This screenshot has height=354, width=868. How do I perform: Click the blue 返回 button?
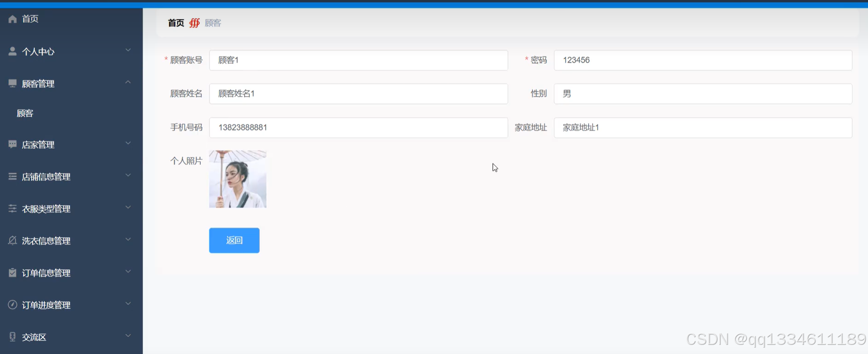pyautogui.click(x=234, y=240)
